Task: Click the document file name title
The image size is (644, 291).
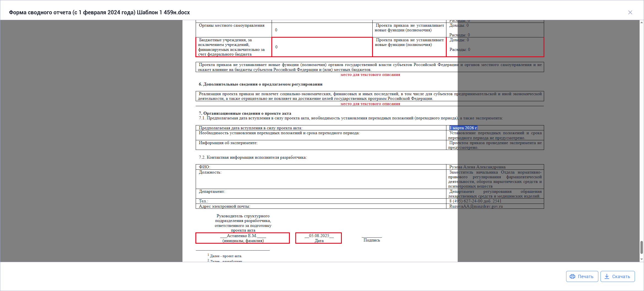Action: pyautogui.click(x=99, y=12)
